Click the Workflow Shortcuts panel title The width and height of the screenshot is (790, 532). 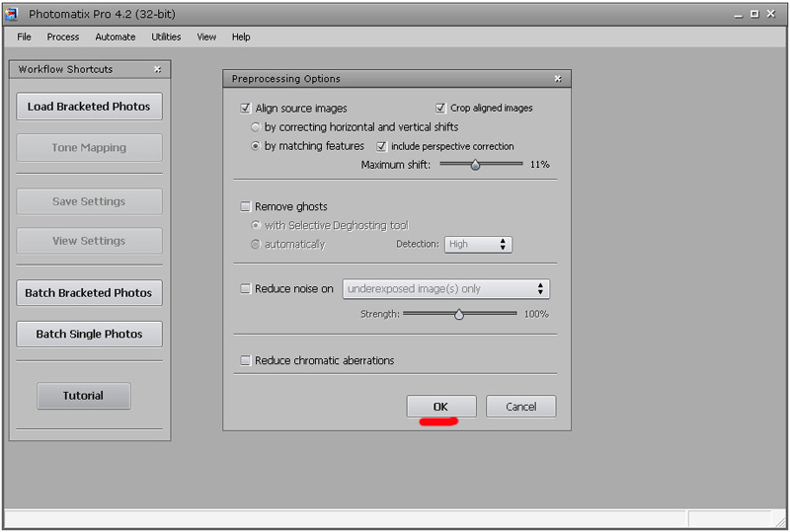(x=65, y=69)
